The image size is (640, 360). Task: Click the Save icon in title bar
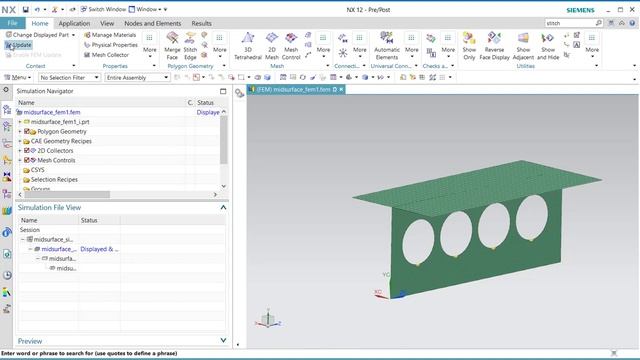coord(25,9)
